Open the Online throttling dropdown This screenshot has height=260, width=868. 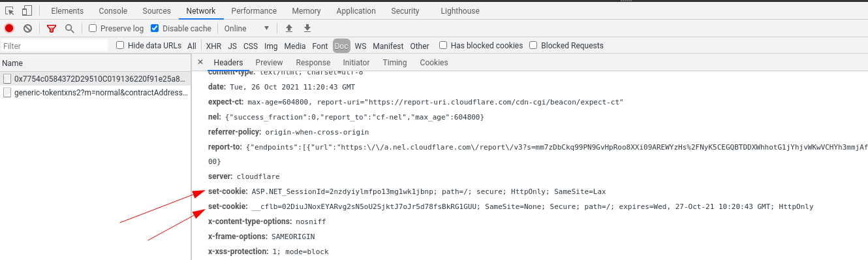coord(247,29)
